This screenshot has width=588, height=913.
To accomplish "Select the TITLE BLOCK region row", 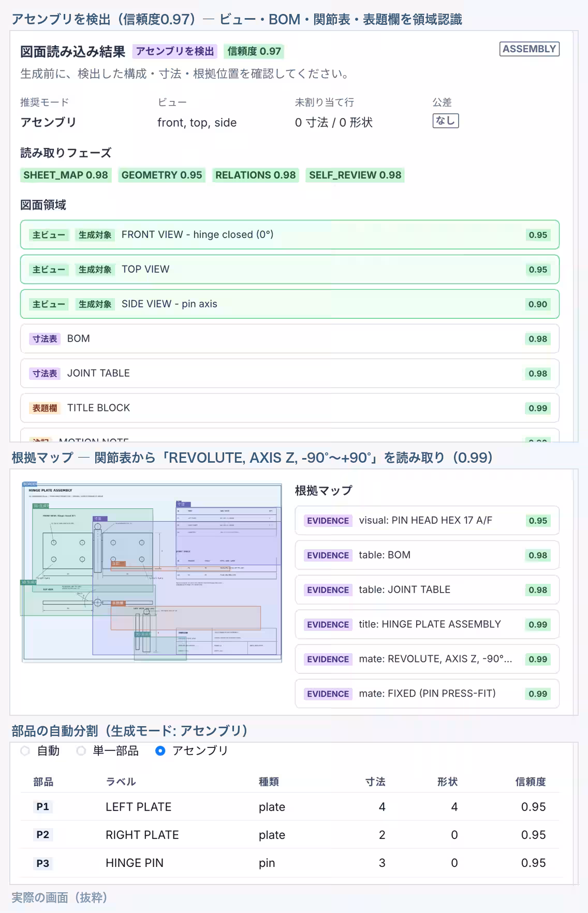I will tap(290, 408).
